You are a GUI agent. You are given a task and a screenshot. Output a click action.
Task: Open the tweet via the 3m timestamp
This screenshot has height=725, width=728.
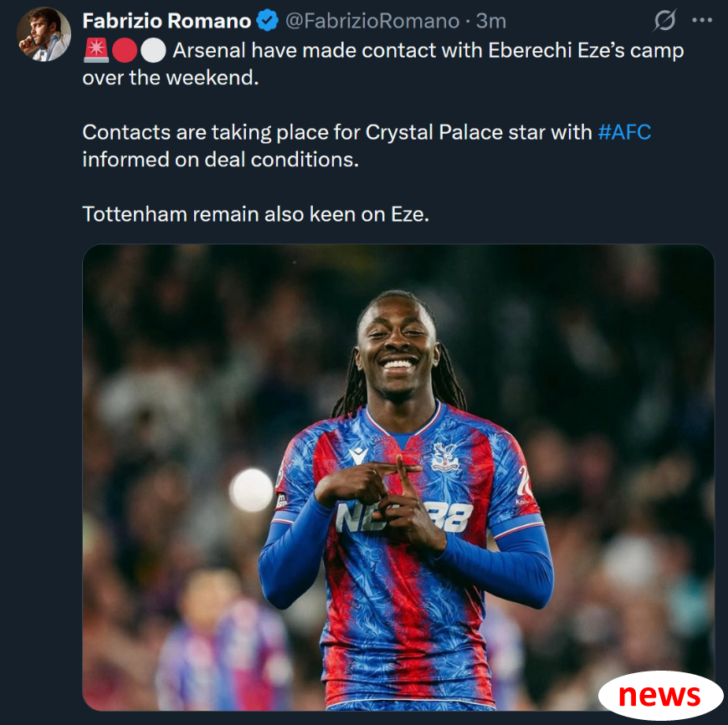[491, 22]
